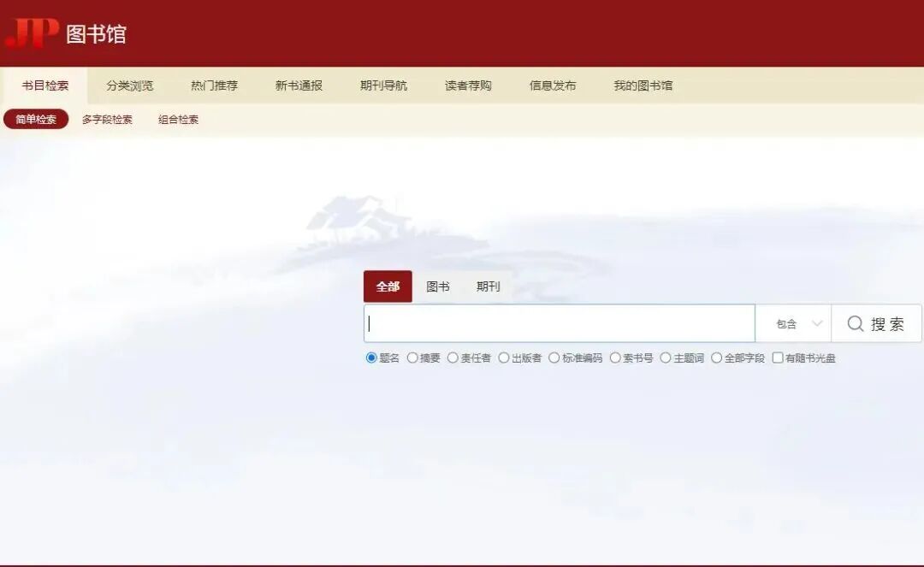
Task: Click the search keyword input box
Action: [559, 324]
